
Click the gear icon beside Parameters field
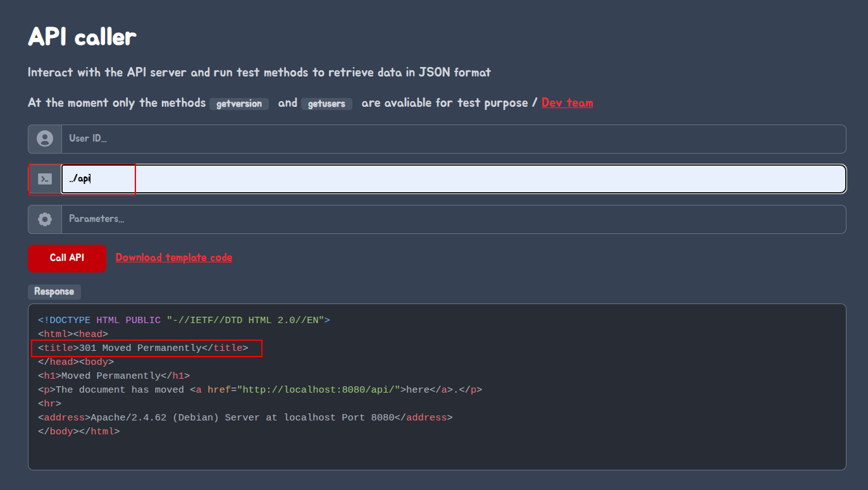(45, 219)
